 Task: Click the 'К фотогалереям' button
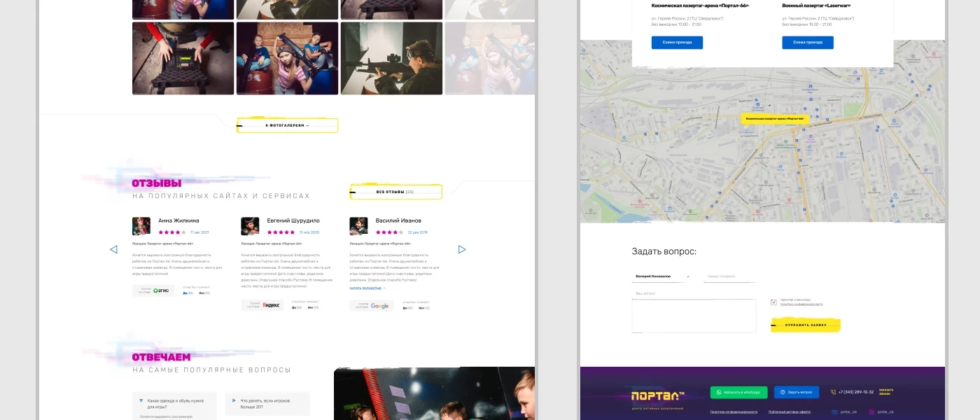[287, 125]
